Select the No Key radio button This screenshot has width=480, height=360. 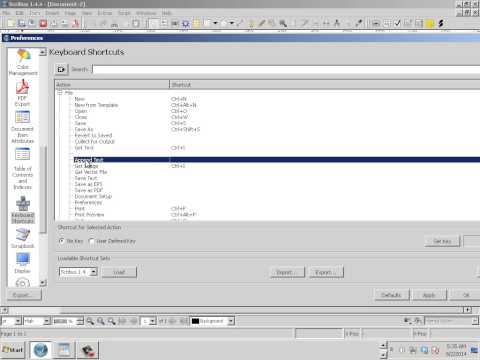61,241
